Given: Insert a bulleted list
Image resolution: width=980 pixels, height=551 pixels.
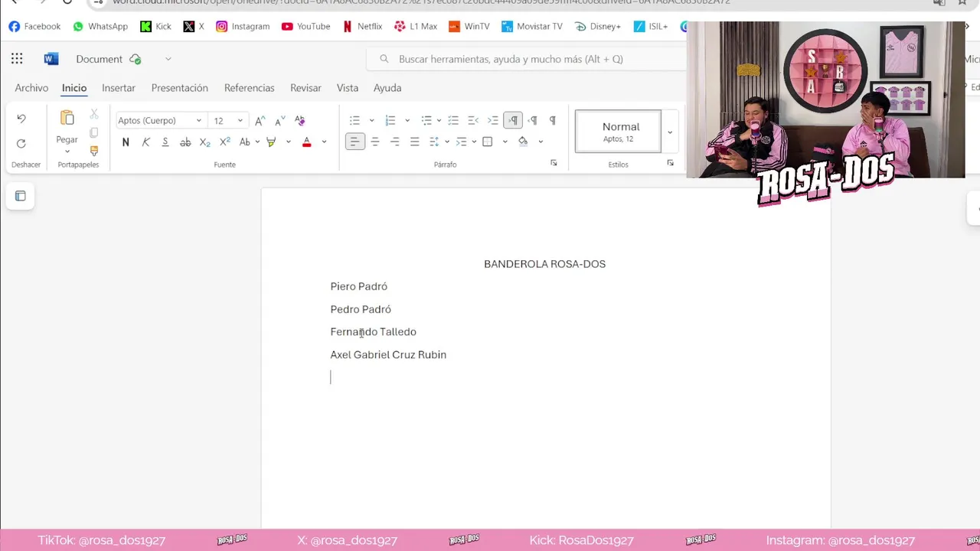Looking at the screenshot, I should (354, 120).
